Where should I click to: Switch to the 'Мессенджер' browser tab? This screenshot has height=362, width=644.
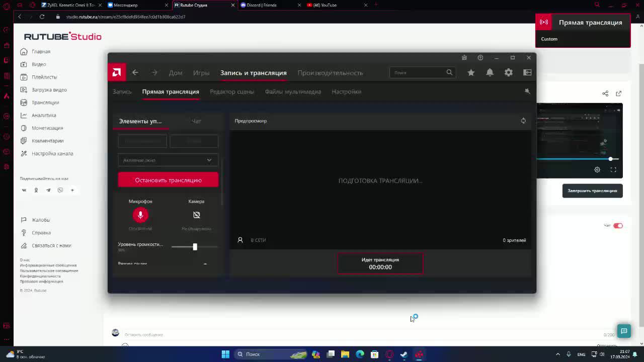[138, 5]
